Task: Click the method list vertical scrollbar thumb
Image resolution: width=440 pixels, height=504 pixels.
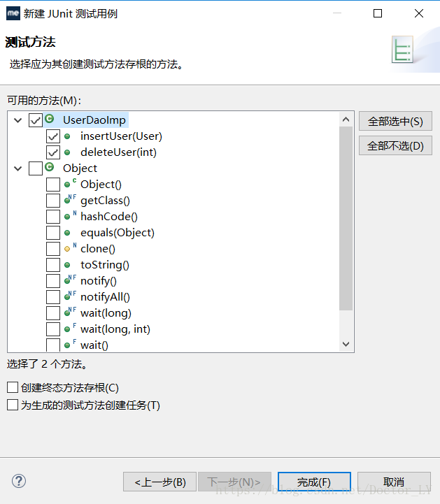Action: [x=346, y=219]
